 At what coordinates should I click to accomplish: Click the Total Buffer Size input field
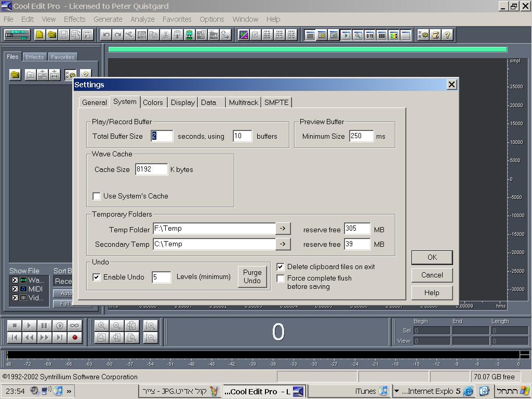coord(162,136)
